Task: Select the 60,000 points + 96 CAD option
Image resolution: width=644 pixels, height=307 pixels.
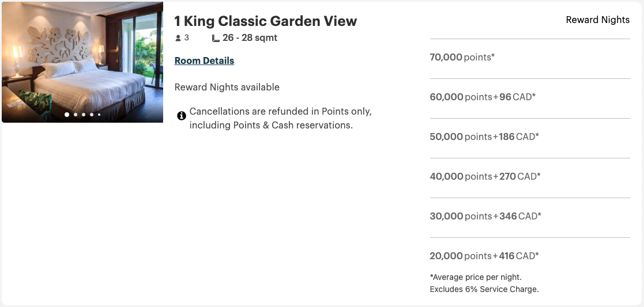Action: pyautogui.click(x=483, y=97)
